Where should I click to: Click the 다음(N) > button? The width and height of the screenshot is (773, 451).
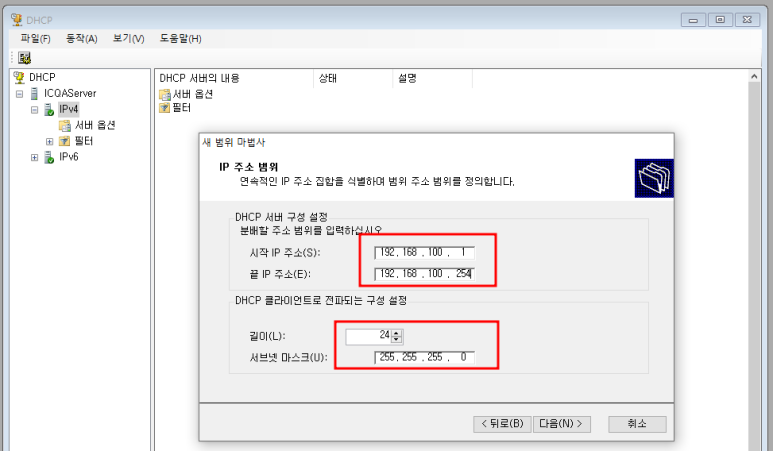coord(562,424)
